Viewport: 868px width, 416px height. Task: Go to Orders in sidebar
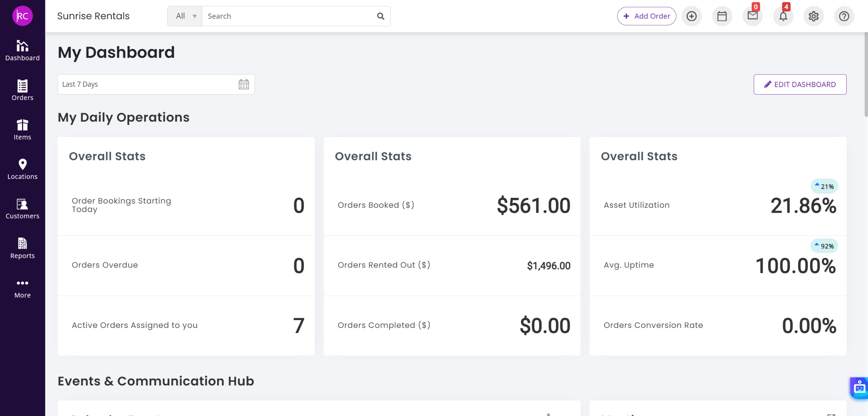22,90
